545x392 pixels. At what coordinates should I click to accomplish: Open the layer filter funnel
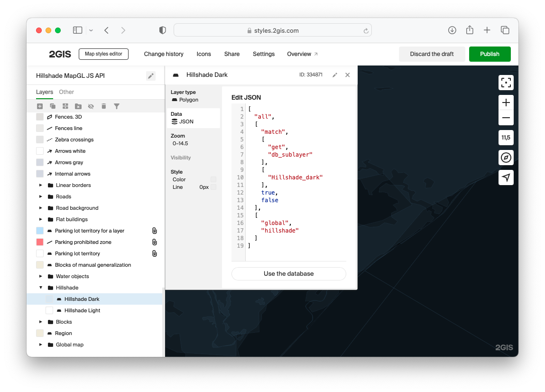(x=117, y=107)
